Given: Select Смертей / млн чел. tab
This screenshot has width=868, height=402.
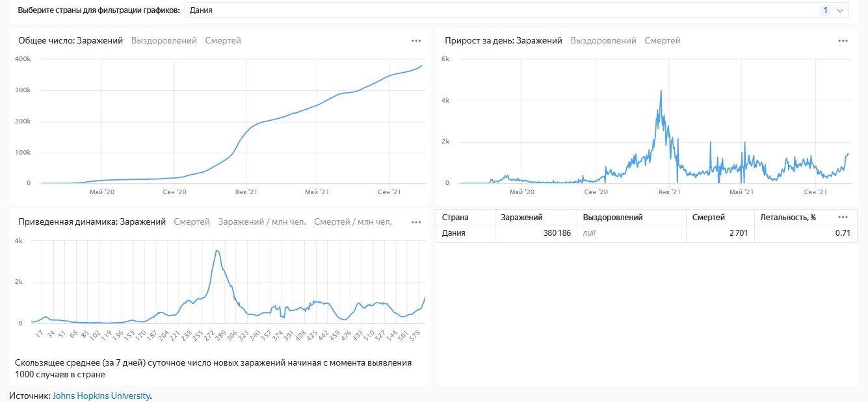Looking at the screenshot, I should pos(353,222).
